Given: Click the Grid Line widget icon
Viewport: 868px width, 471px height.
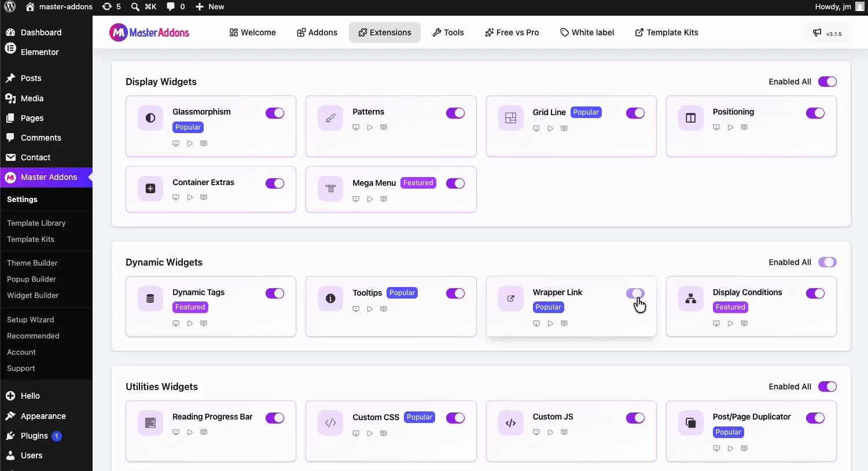Looking at the screenshot, I should [510, 118].
